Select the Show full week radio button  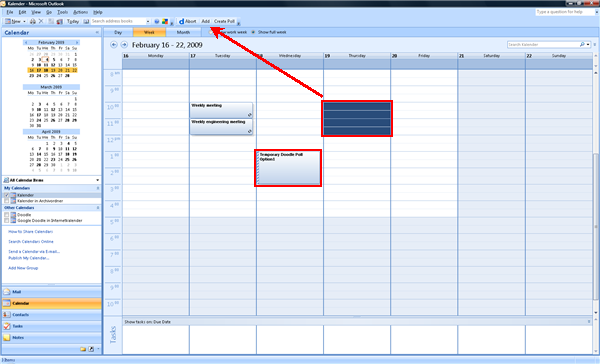[x=253, y=32]
